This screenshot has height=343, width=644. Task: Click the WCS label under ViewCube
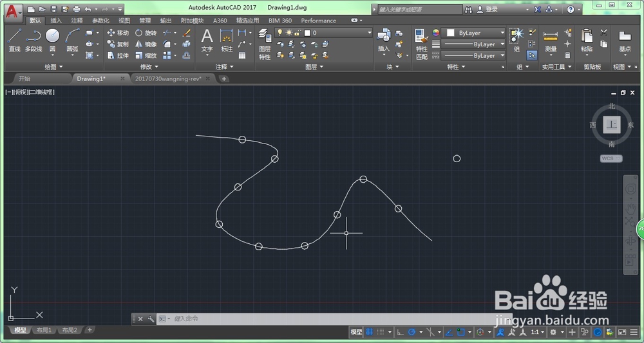611,158
